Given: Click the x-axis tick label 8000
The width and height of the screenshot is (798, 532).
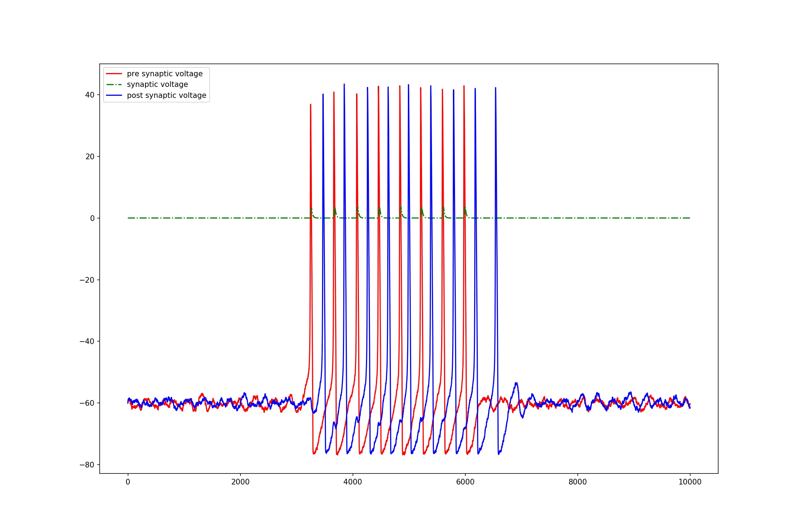Looking at the screenshot, I should 577,482.
